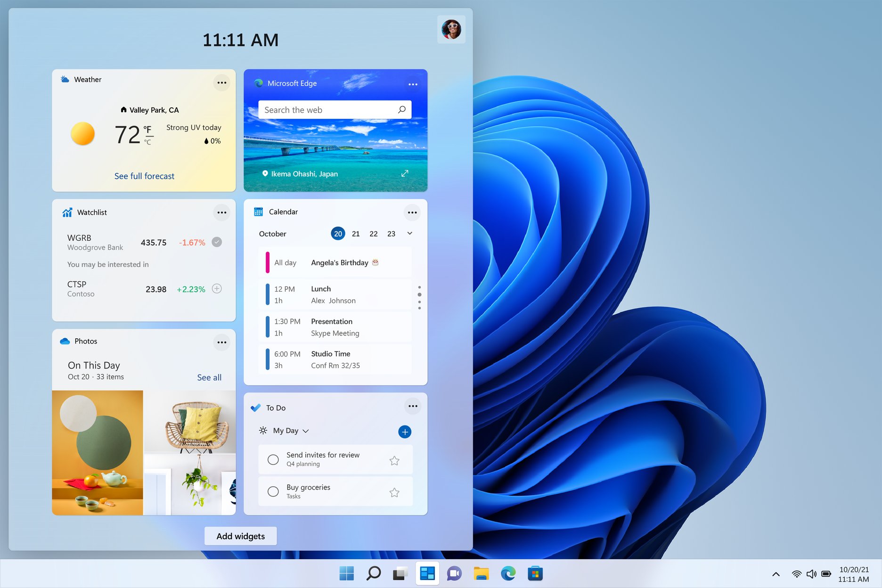
Task: Launch Microsoft Store from the taskbar
Action: (x=535, y=573)
